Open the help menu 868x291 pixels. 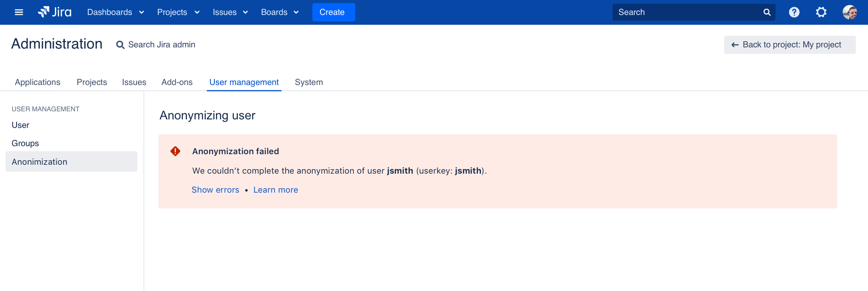coord(794,12)
